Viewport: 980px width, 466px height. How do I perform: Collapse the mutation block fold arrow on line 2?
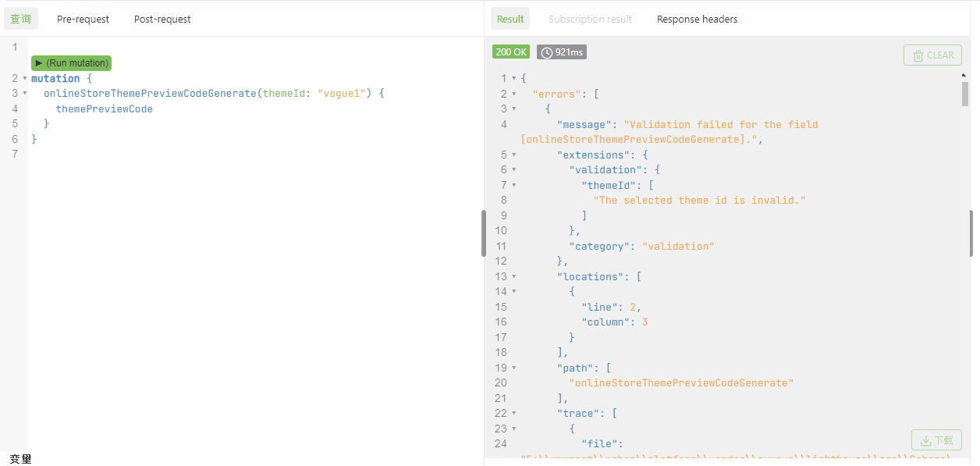[x=24, y=79]
